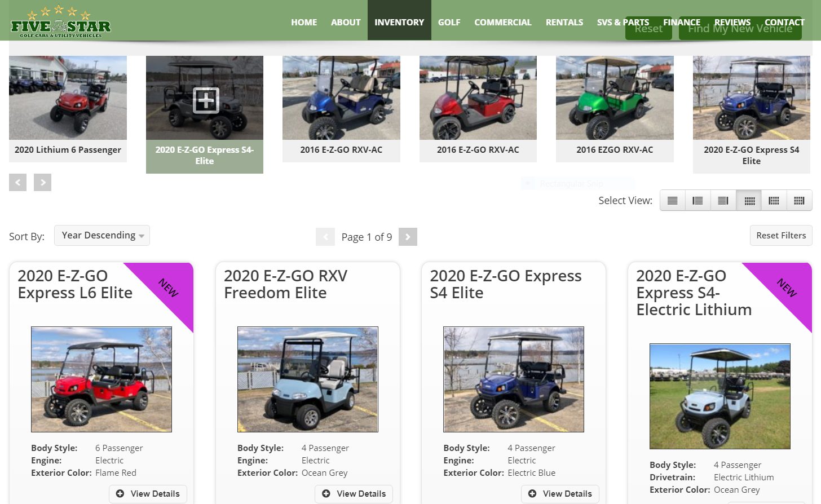Open the Express S4-Electric Lithium title
The width and height of the screenshot is (821, 504).
click(694, 293)
